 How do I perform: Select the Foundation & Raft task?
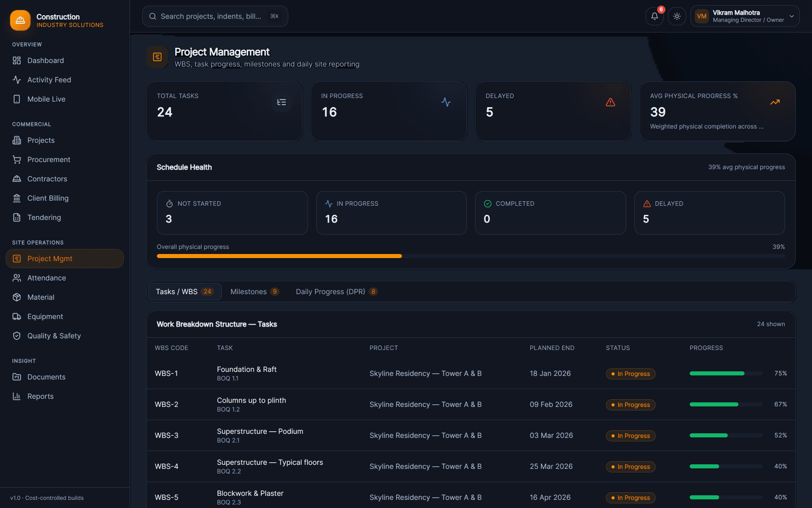click(x=247, y=369)
